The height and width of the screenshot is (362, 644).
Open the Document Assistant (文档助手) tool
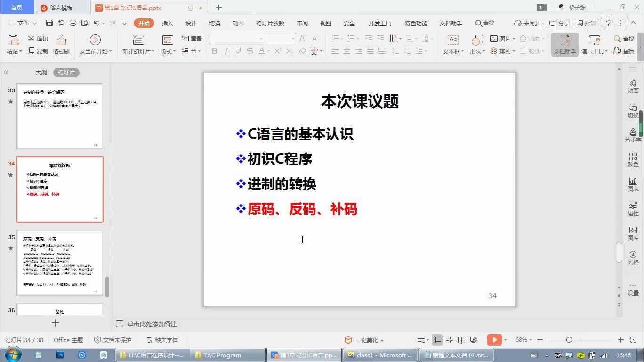tap(564, 45)
